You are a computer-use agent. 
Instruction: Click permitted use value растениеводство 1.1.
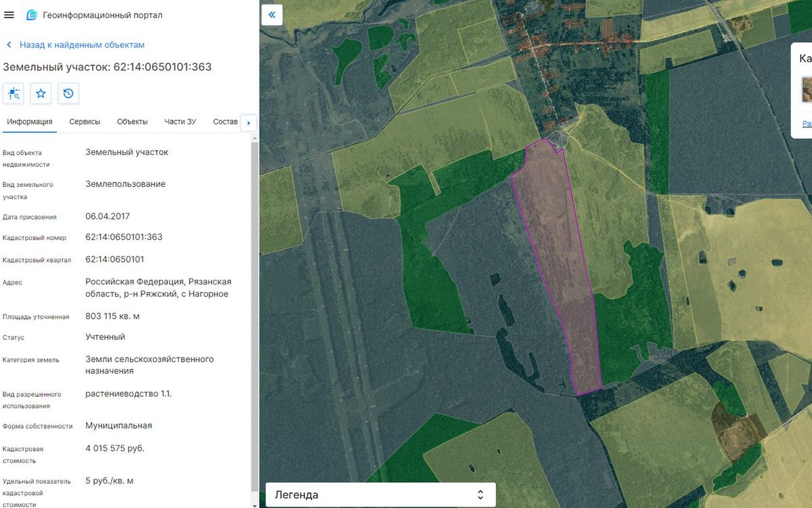[129, 394]
